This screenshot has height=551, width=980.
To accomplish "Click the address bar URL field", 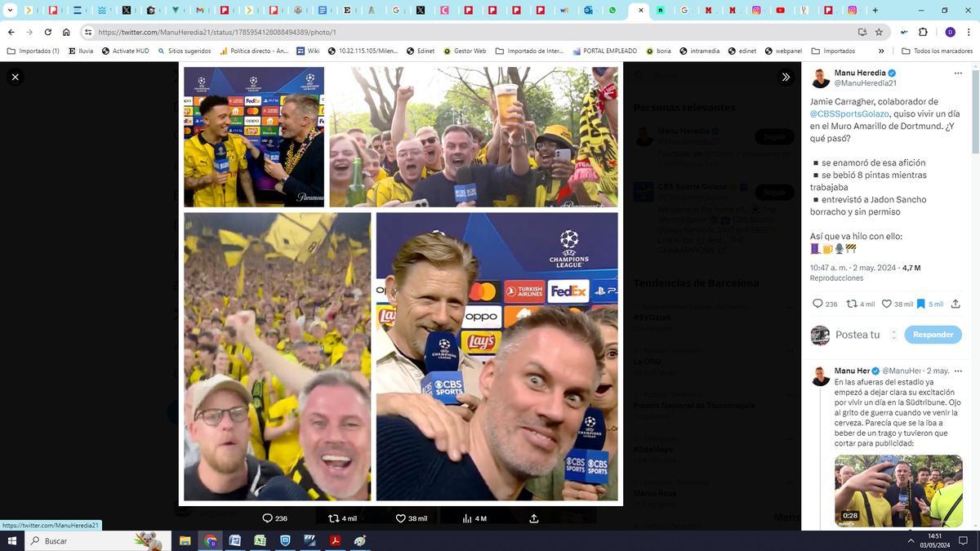I will tap(474, 32).
